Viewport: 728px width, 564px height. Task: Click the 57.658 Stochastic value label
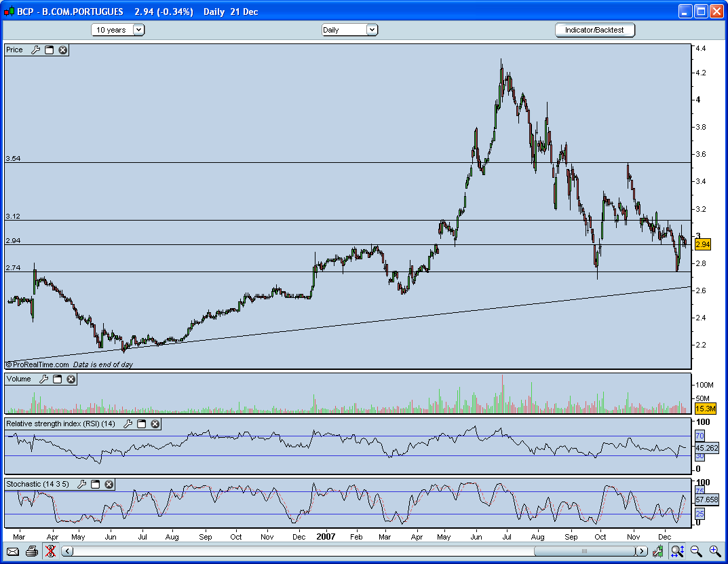tap(707, 500)
